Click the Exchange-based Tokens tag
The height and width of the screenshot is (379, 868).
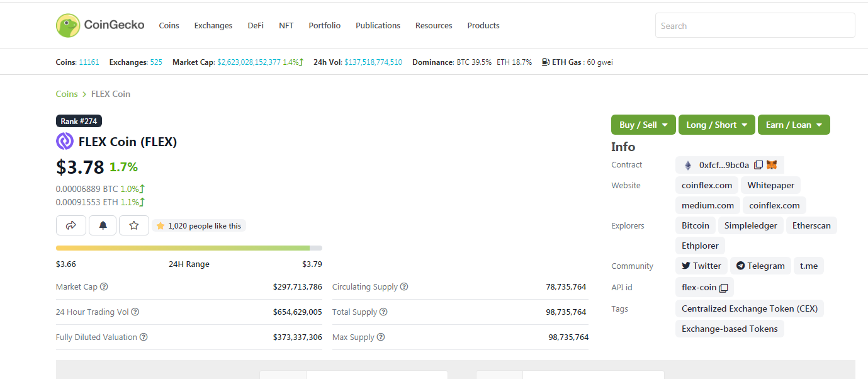point(730,329)
